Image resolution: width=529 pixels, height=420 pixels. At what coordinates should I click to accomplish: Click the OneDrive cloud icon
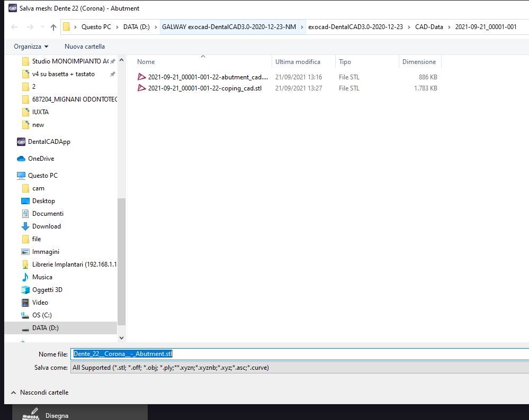(x=21, y=159)
